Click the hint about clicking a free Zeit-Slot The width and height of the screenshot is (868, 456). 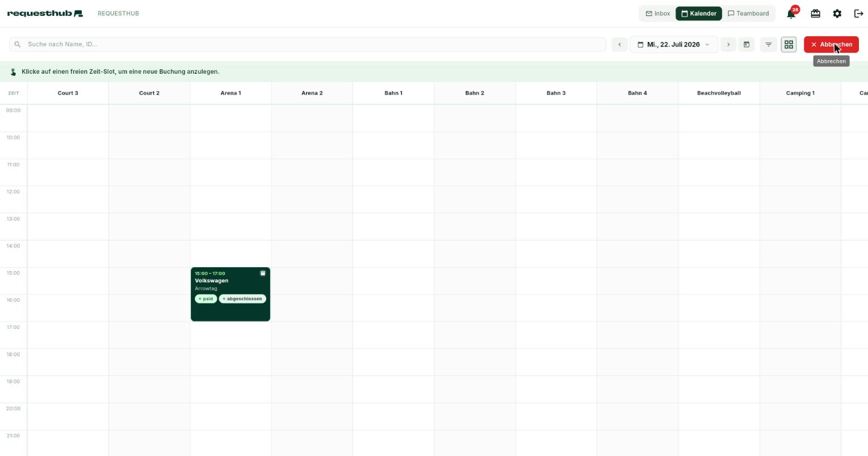click(120, 72)
